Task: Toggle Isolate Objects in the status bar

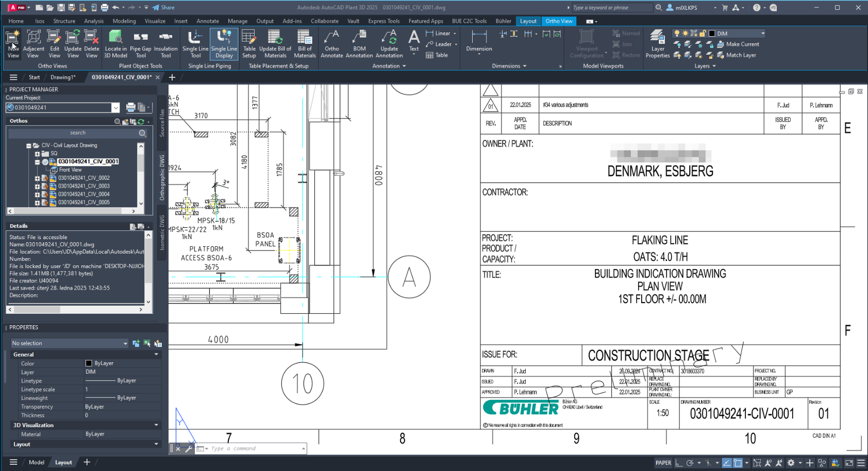Action: coord(822,463)
